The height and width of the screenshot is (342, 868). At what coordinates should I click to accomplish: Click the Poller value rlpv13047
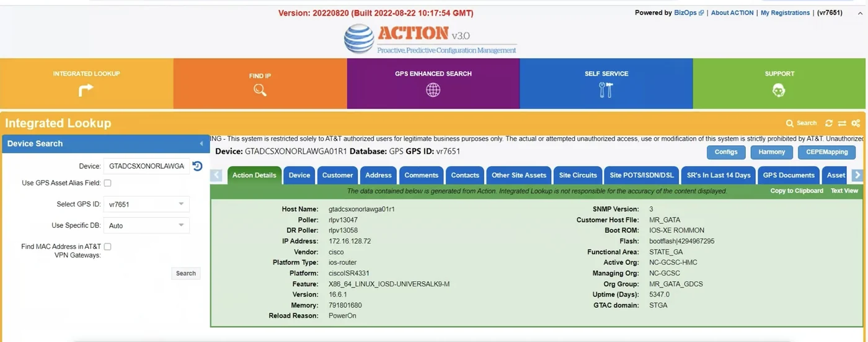[x=343, y=220]
